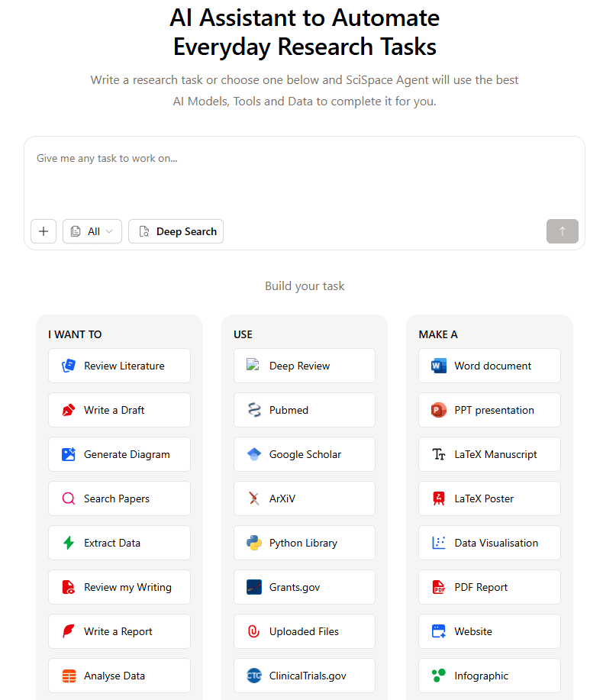Viewport: 603px width, 700px height.
Task: Click the orange table Analyse Data icon
Action: click(x=69, y=676)
